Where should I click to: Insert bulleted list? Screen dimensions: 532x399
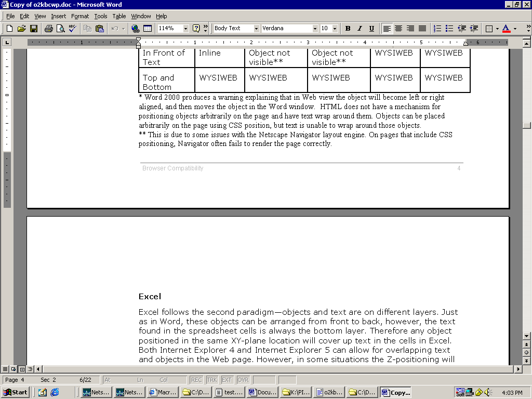coord(449,29)
